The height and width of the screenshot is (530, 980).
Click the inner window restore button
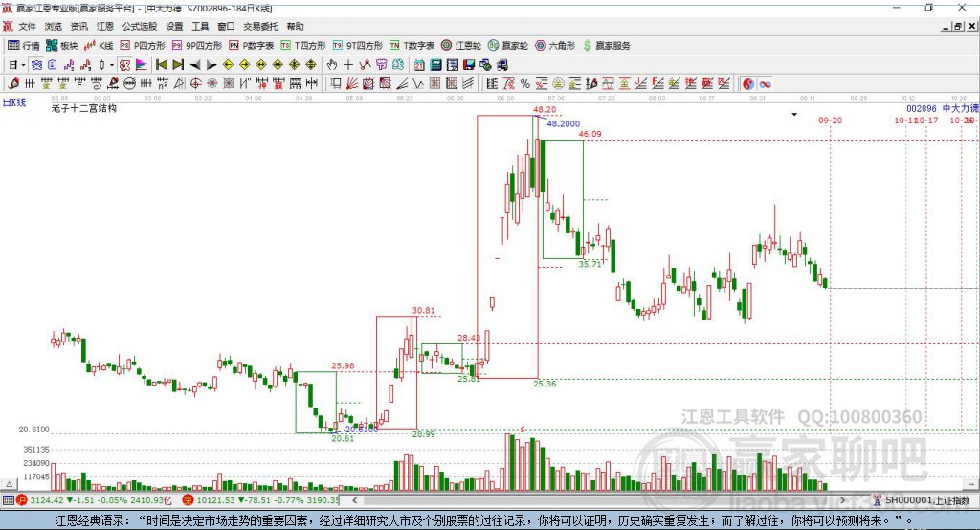tap(957, 26)
